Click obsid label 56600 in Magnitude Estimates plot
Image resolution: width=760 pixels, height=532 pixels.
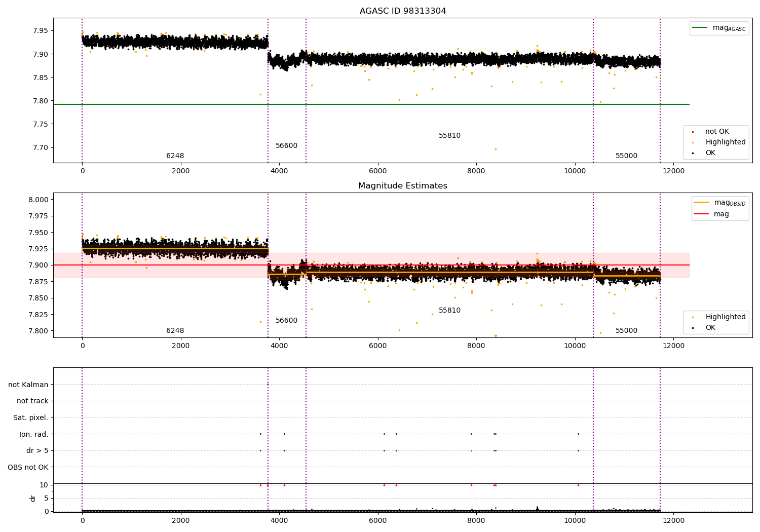tap(287, 321)
